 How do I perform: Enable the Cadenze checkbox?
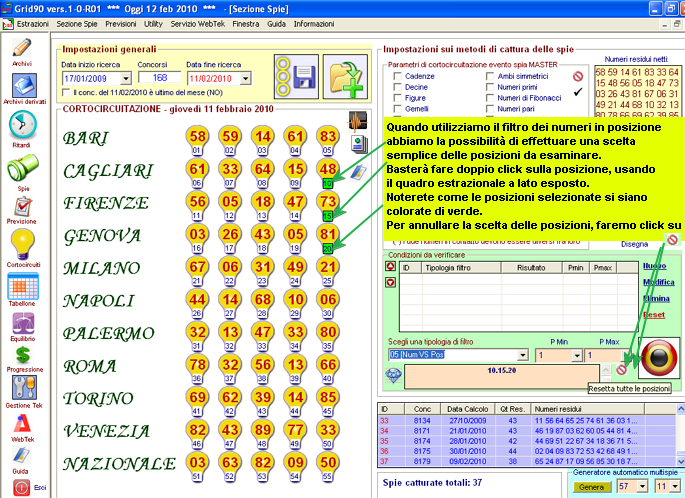tap(398, 76)
